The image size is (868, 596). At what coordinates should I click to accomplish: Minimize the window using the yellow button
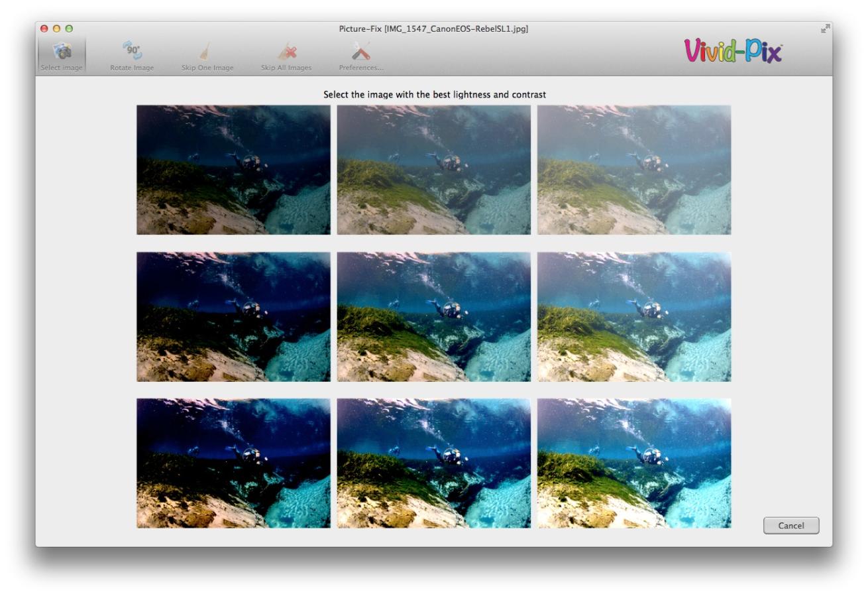(x=56, y=29)
